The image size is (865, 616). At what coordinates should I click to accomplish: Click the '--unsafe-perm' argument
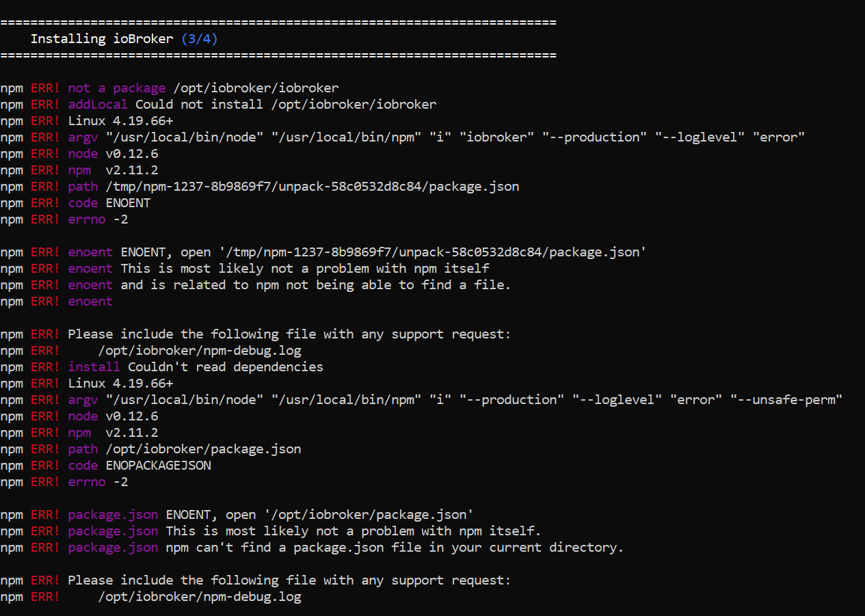click(786, 400)
